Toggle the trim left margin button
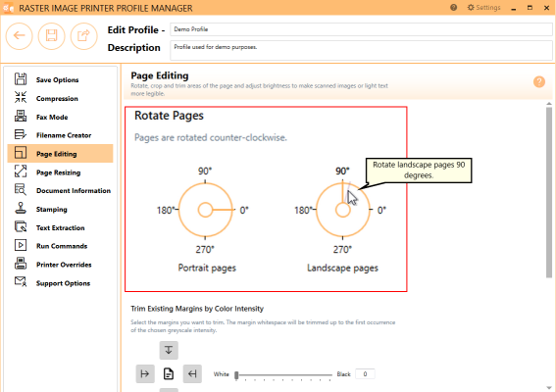This screenshot has height=392, width=556. (145, 373)
